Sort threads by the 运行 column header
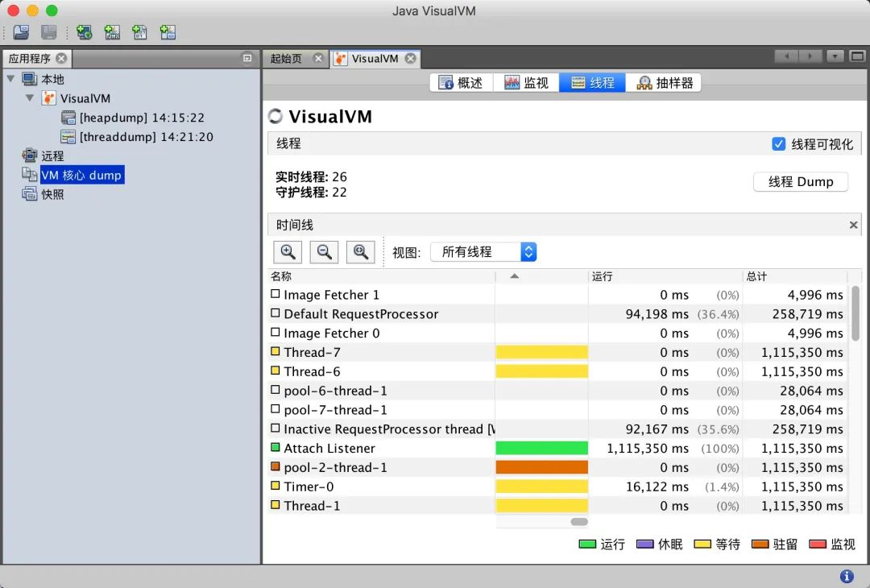The width and height of the screenshot is (870, 588). pyautogui.click(x=665, y=276)
